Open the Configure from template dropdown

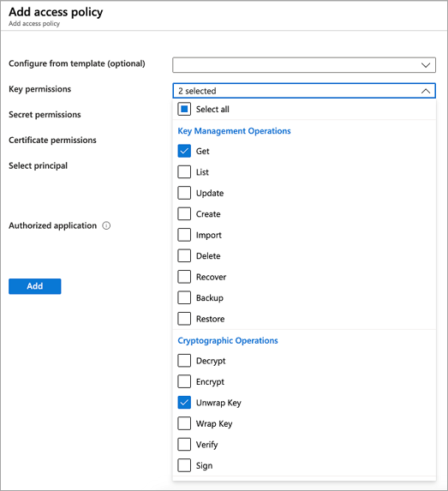click(x=304, y=65)
